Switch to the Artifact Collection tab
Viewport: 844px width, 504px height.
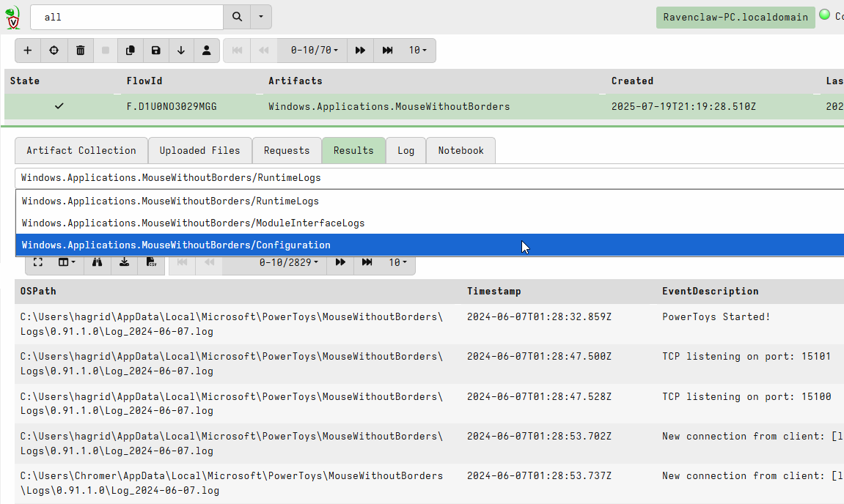[x=81, y=151]
